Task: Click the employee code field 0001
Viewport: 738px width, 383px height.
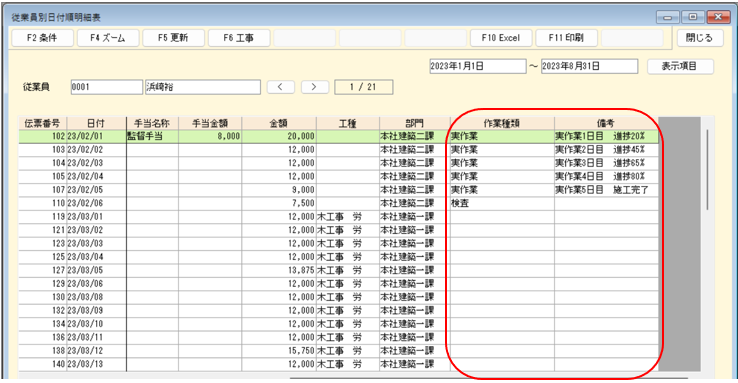Action: 106,87
